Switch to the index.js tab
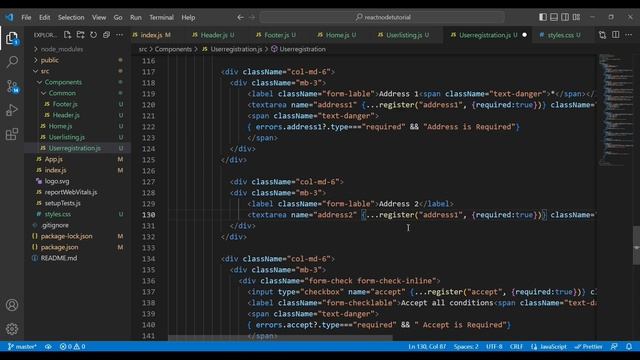This screenshot has height=360, width=640. (x=151, y=35)
